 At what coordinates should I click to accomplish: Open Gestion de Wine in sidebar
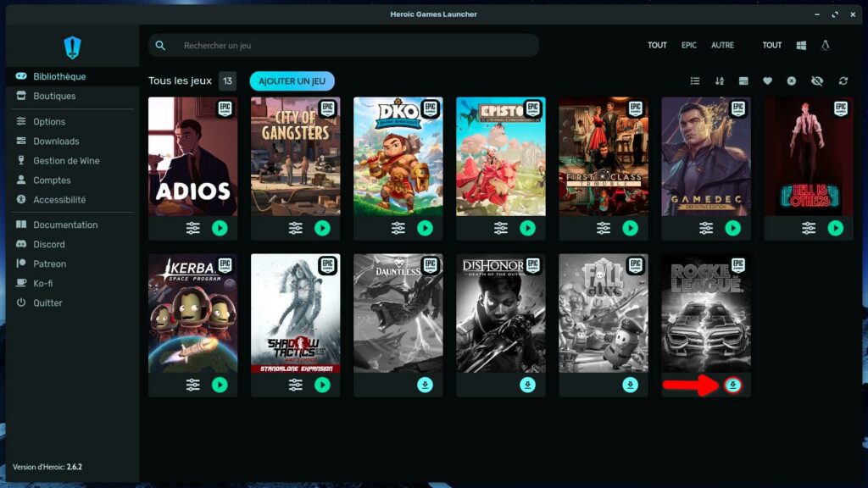(x=66, y=161)
